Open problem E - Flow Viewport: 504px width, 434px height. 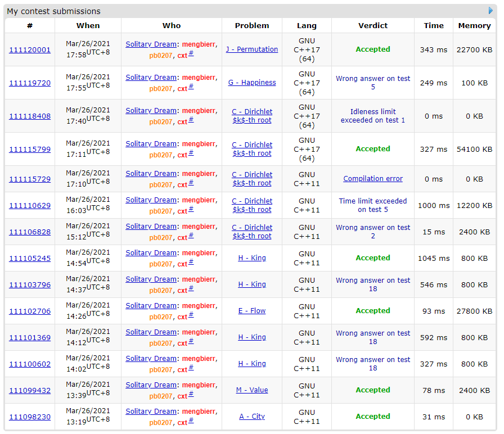pos(252,311)
